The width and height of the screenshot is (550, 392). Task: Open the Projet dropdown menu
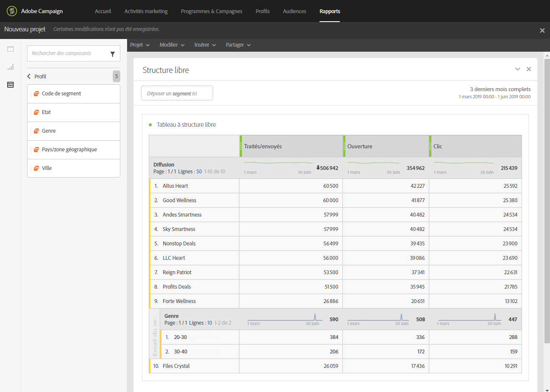(x=139, y=45)
